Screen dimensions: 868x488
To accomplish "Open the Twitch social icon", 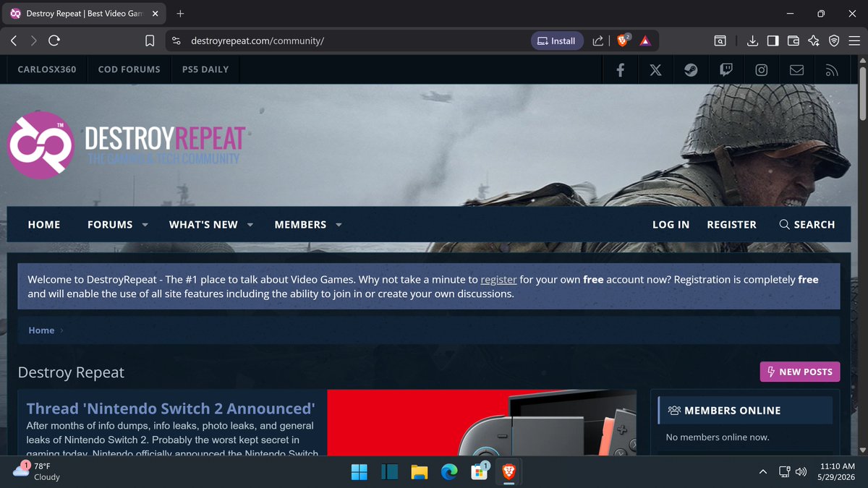I will click(x=726, y=70).
